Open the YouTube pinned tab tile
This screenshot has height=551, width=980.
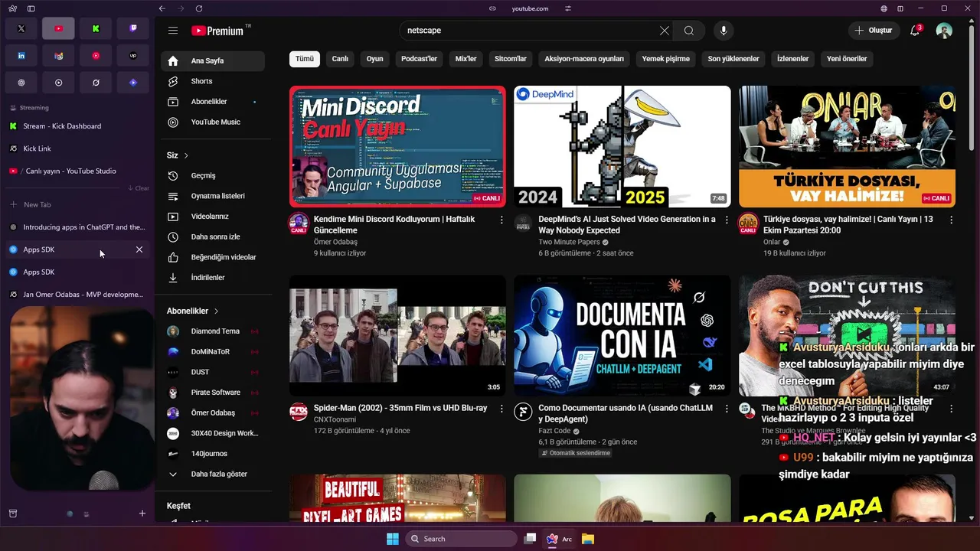(59, 28)
